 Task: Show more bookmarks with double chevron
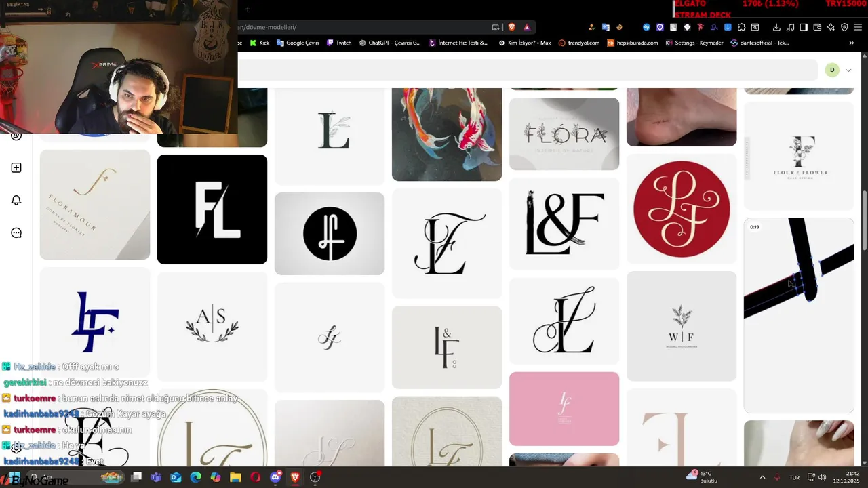coord(852,43)
